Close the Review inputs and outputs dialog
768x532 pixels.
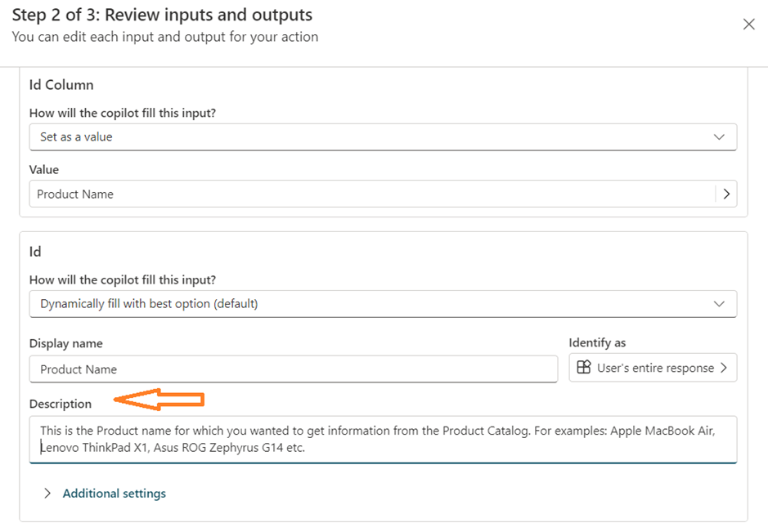[748, 25]
